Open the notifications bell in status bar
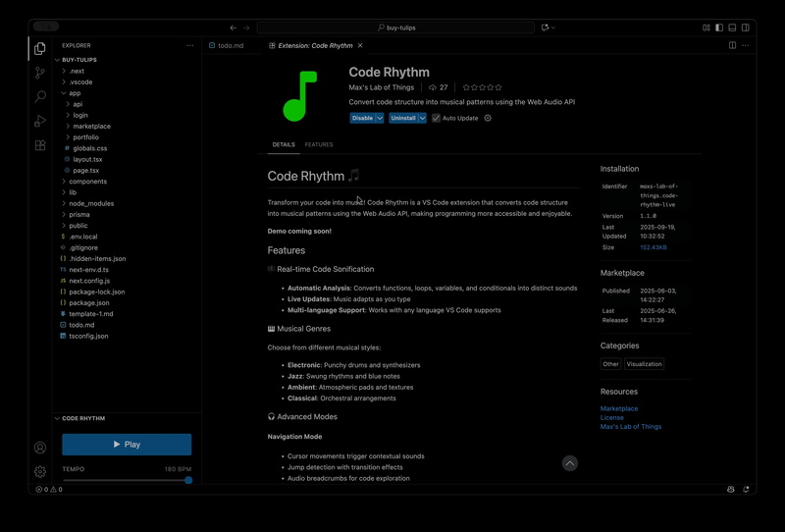This screenshot has height=532, width=785. [746, 490]
